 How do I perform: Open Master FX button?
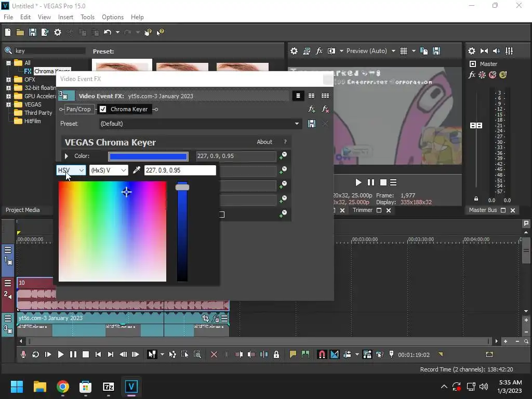[x=472, y=75]
